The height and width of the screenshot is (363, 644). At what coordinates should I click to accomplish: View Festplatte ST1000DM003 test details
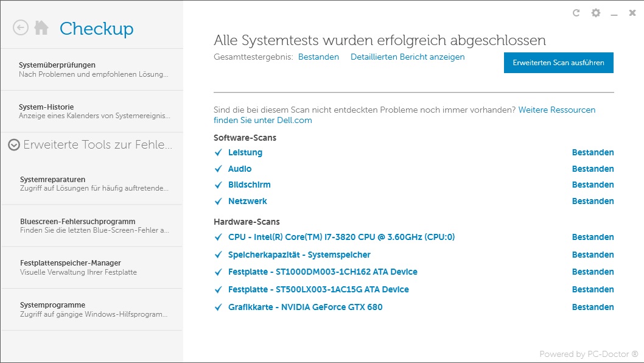(323, 272)
